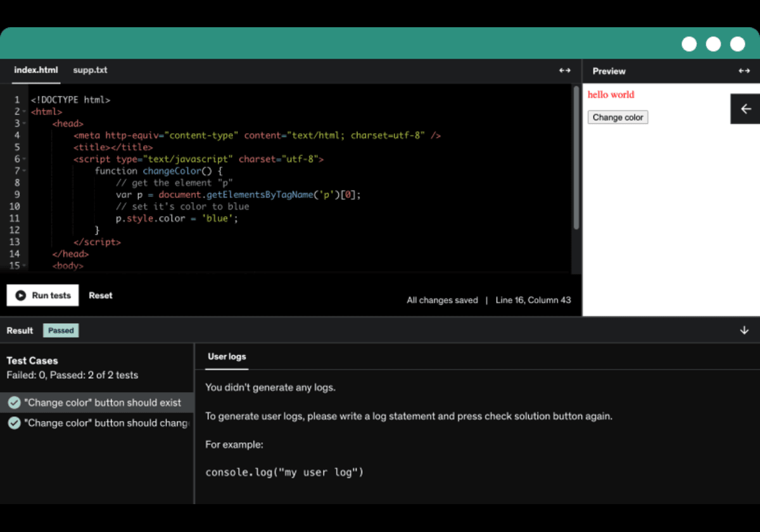The height and width of the screenshot is (532, 760).
Task: Collapse the html element fold on line 2
Action: (23, 111)
